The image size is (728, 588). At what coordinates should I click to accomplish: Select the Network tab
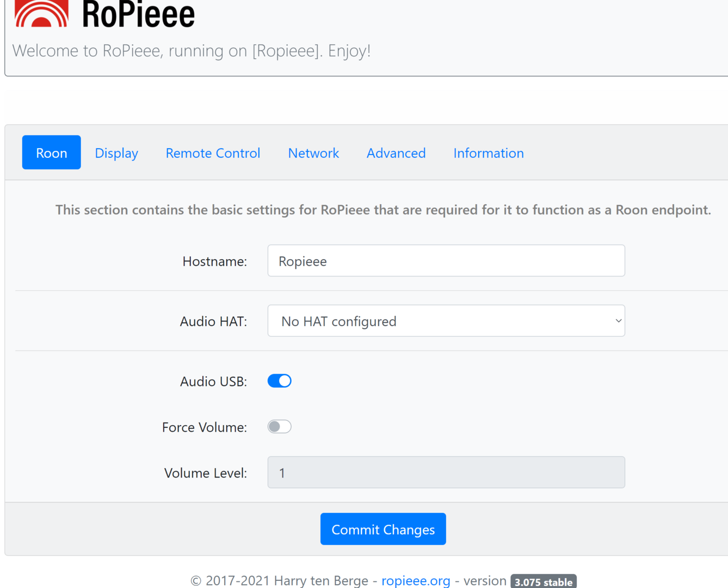pyautogui.click(x=313, y=153)
